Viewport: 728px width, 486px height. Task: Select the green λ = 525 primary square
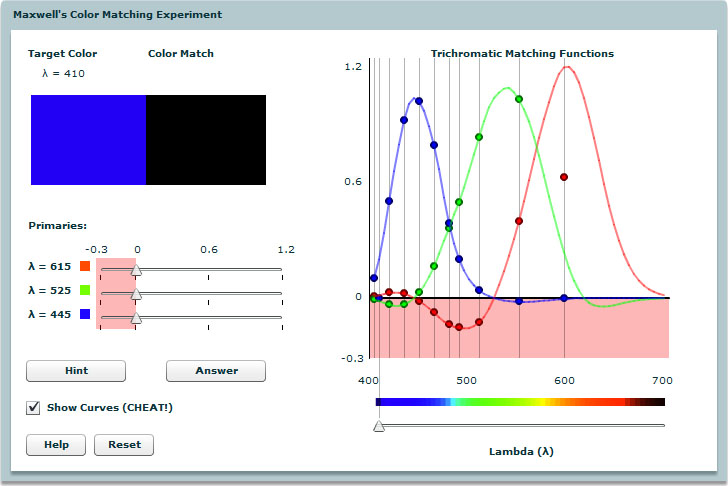pos(85,290)
